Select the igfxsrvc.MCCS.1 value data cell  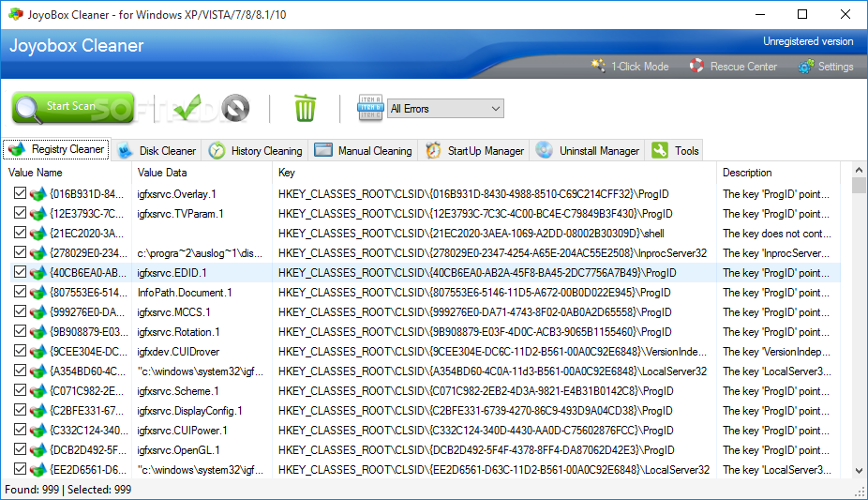(173, 312)
